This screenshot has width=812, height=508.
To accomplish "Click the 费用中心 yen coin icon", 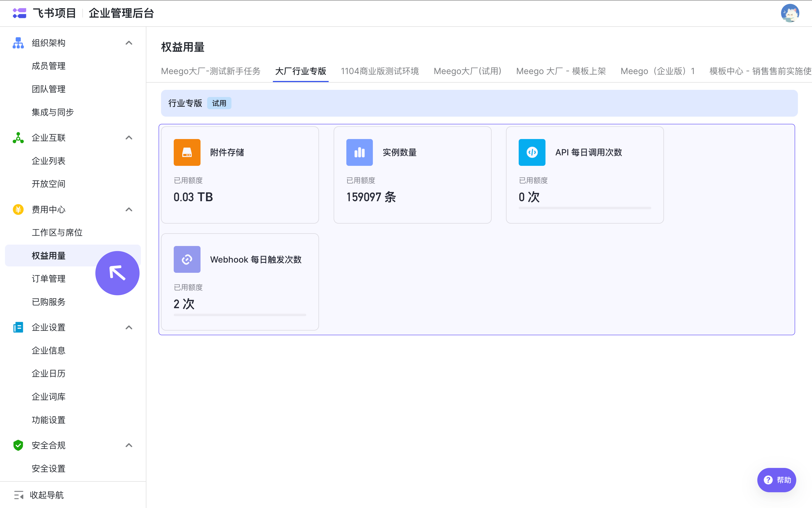I will pyautogui.click(x=18, y=210).
